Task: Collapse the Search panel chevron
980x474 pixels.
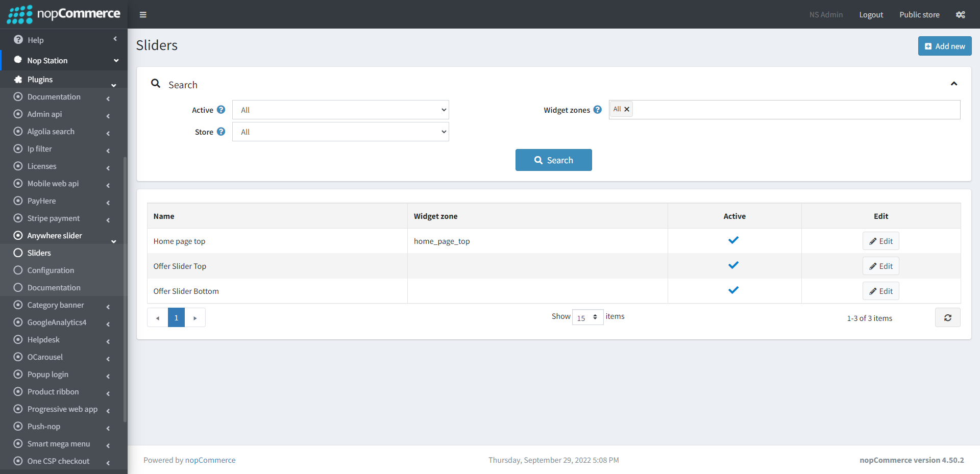Action: tap(953, 84)
